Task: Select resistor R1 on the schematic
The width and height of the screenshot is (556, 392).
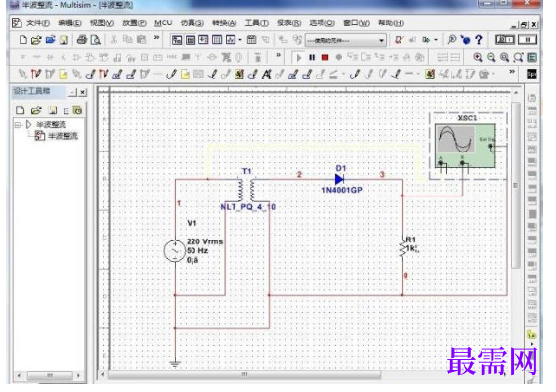Action: 403,248
